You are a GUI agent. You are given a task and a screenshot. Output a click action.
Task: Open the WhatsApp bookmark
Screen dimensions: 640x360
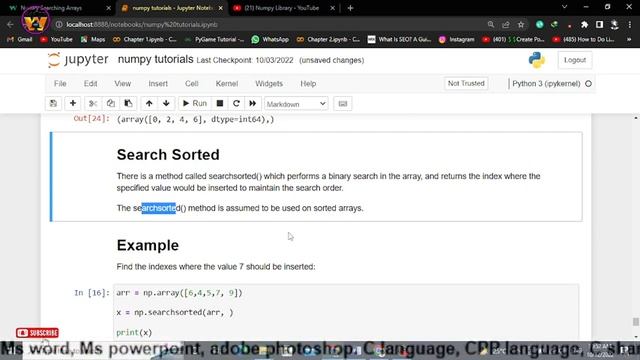pyautogui.click(x=270, y=40)
